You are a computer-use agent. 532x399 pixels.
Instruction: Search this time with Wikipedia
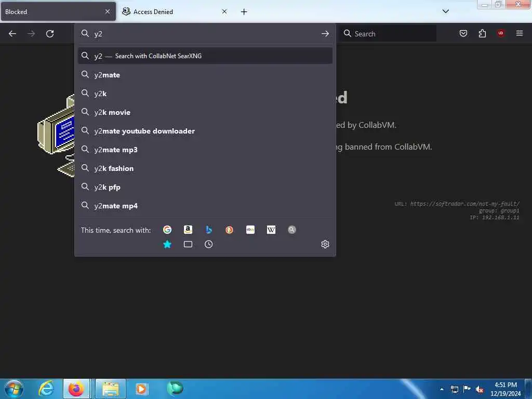(x=271, y=230)
